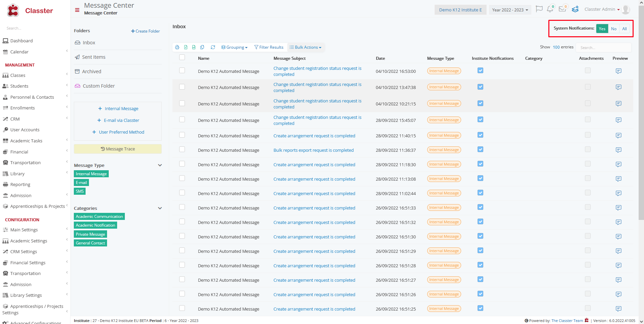Open the notifications bell icon

pyautogui.click(x=550, y=9)
